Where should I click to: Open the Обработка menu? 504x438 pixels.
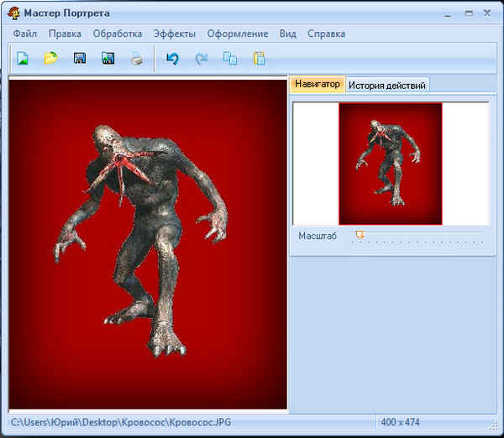point(118,34)
